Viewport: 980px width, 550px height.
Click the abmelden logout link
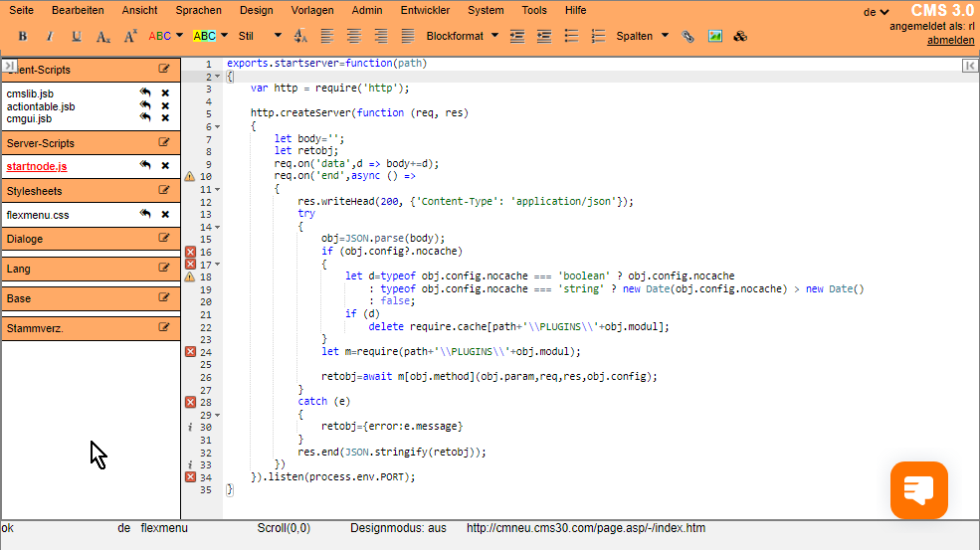pos(950,41)
